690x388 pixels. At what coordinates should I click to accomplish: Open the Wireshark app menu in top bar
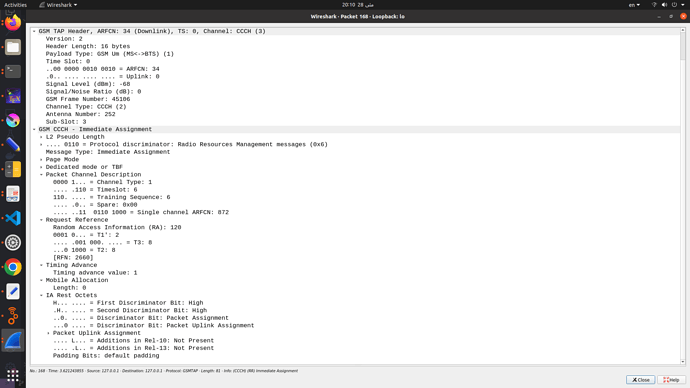pos(58,5)
